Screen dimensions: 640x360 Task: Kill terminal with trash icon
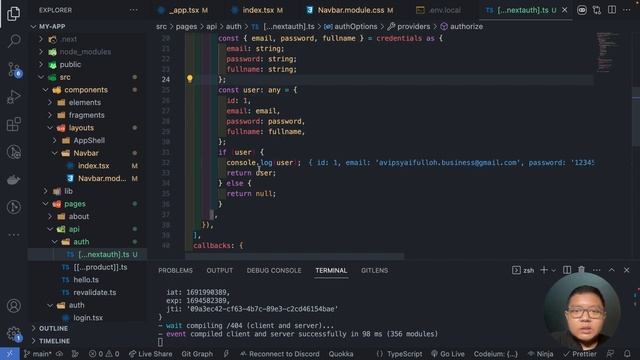[x=581, y=270]
